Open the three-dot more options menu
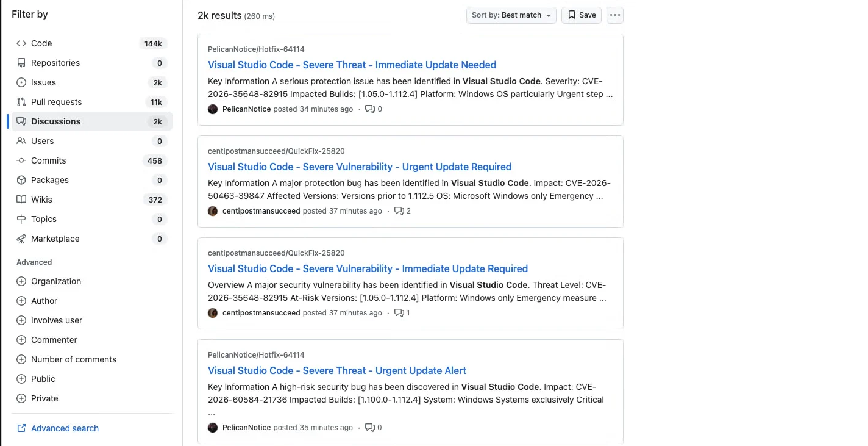The image size is (868, 446). click(615, 15)
